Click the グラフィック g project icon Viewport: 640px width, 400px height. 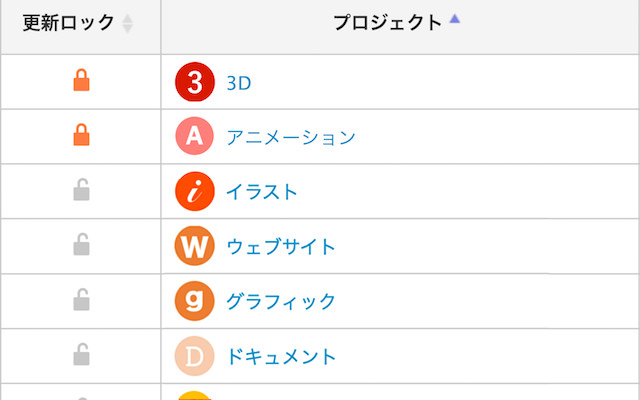(x=195, y=301)
